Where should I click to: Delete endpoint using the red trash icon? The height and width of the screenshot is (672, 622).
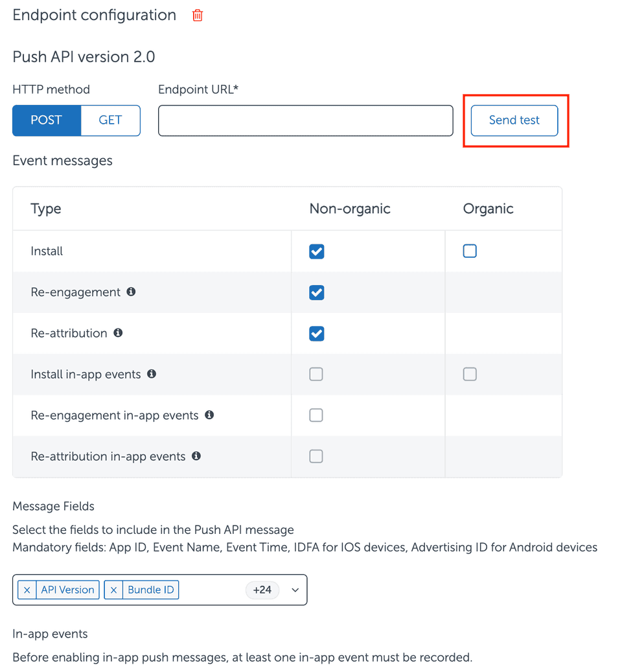point(198,16)
